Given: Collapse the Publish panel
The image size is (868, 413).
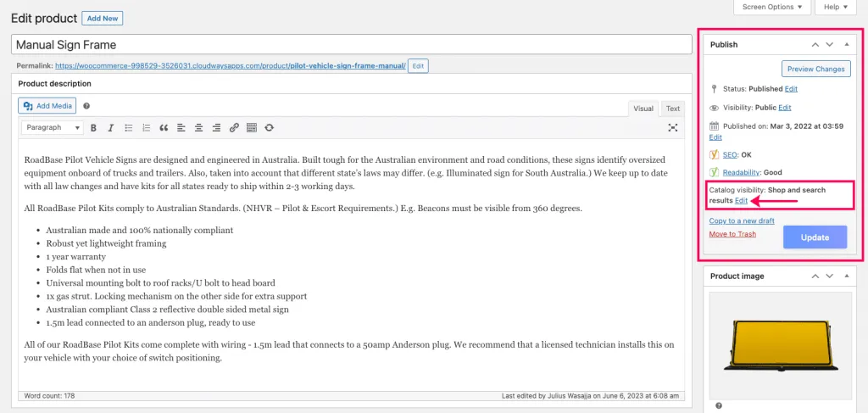Looking at the screenshot, I should pyautogui.click(x=847, y=45).
